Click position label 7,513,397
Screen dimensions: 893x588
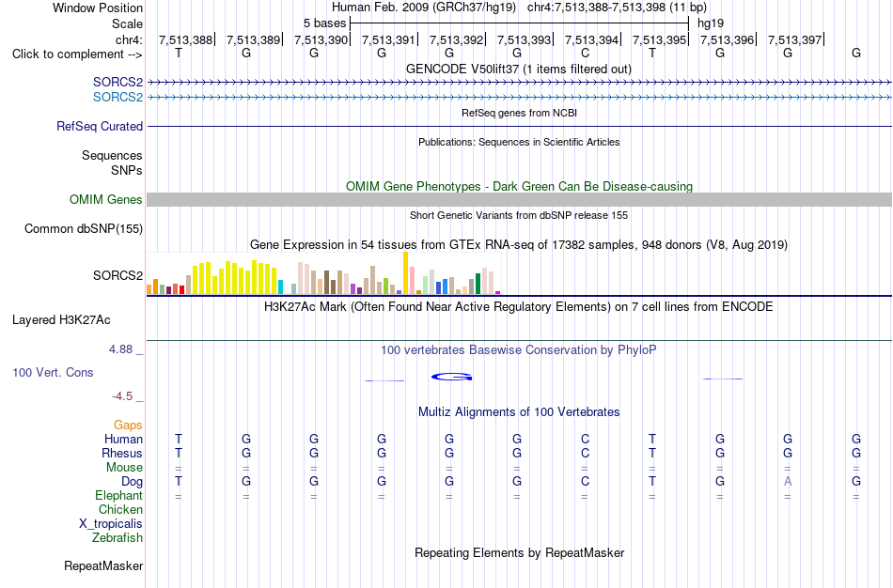click(794, 39)
